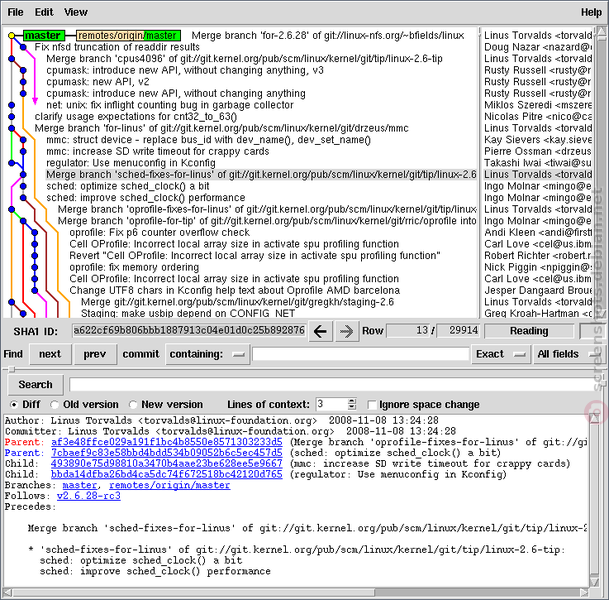This screenshot has height=600, width=609.
Task: Select the Diff radio button
Action: coord(14,405)
